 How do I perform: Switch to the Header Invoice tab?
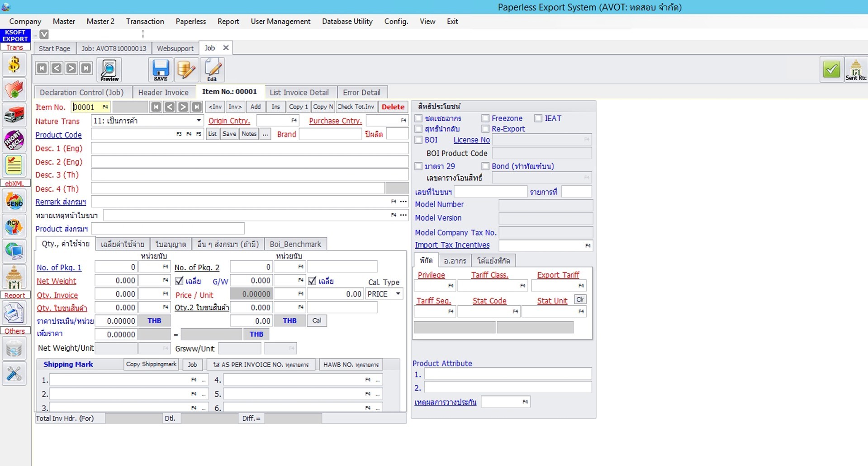163,92
